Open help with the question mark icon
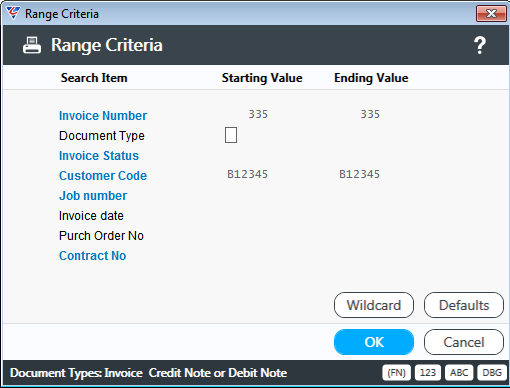 click(480, 45)
